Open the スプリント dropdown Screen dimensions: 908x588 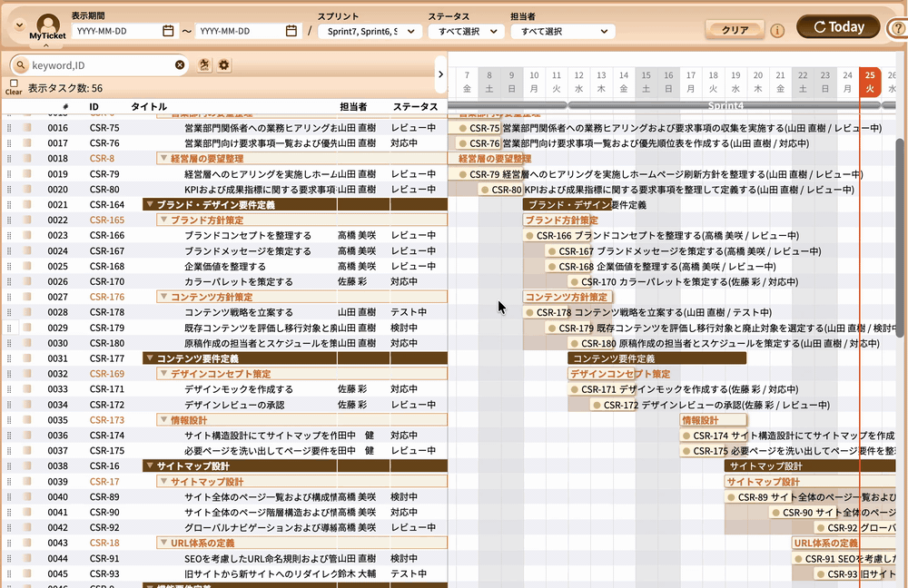point(370,31)
